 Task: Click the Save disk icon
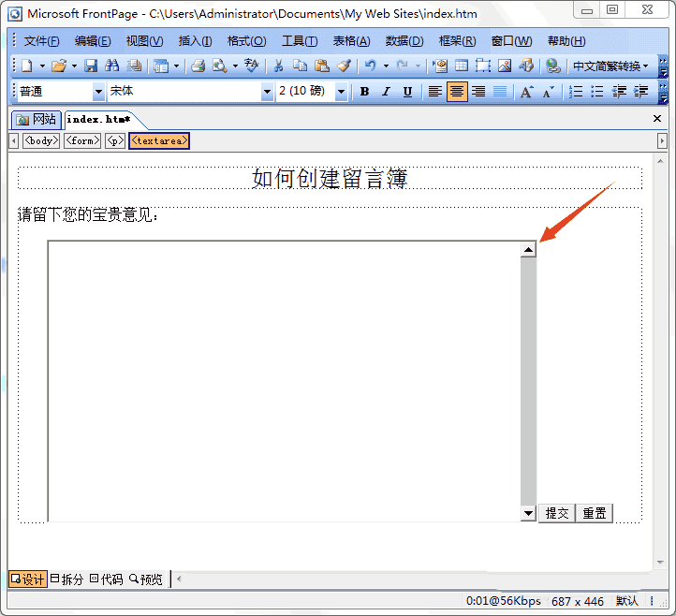pyautogui.click(x=91, y=66)
